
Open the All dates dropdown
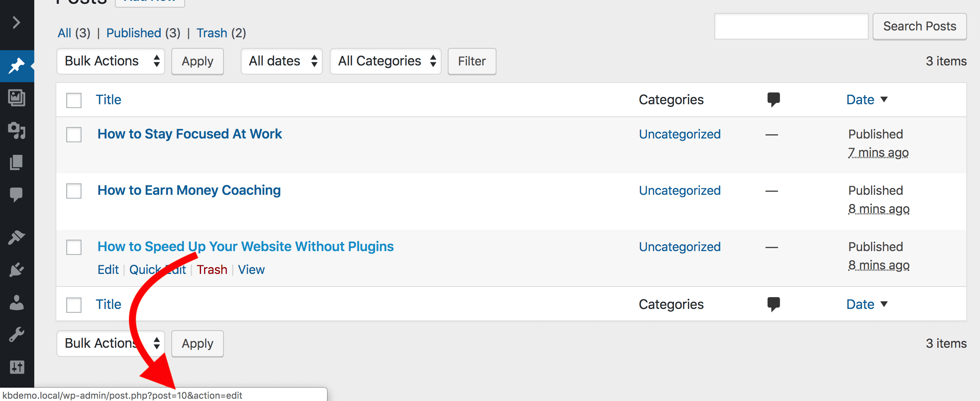click(281, 61)
